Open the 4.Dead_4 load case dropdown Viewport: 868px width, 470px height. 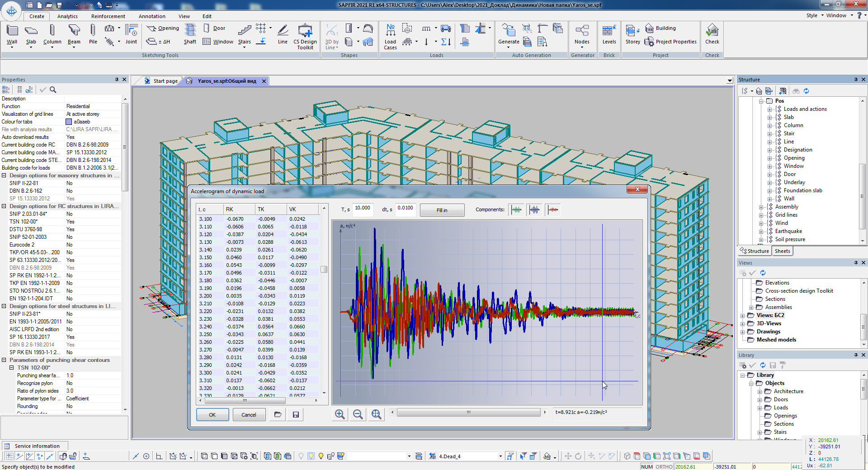500,456
